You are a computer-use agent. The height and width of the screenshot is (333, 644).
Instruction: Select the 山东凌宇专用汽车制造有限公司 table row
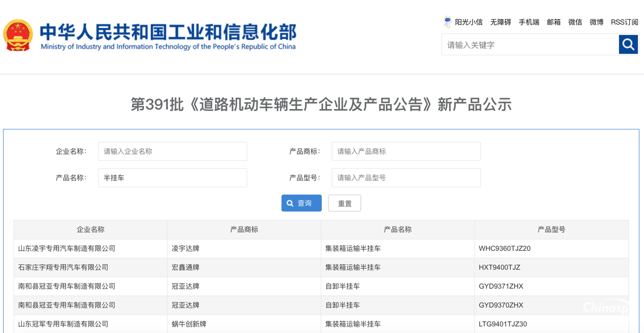click(x=89, y=248)
